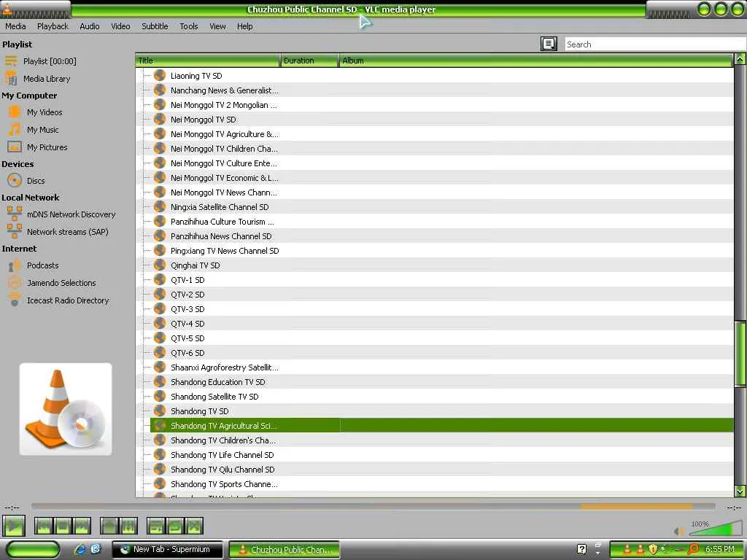Select Network streams (SAP)
747x560 pixels.
(x=67, y=232)
